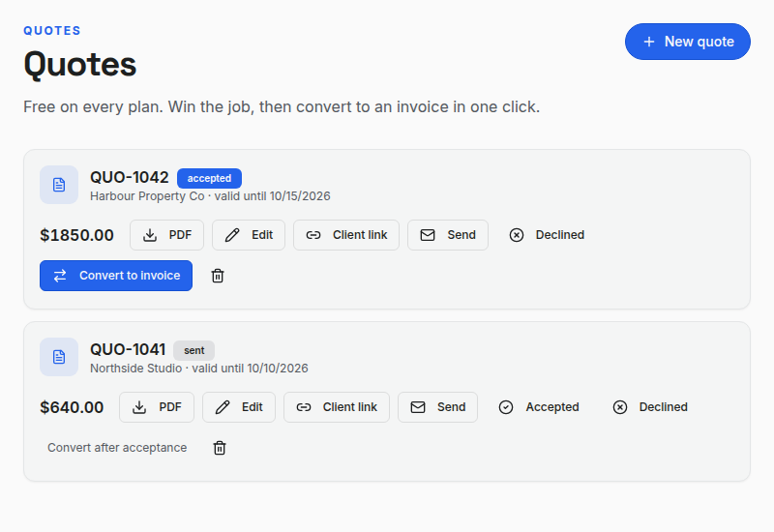Mark QUO-1042 as Declined
Viewport: 774px width, 532px height.
click(547, 235)
